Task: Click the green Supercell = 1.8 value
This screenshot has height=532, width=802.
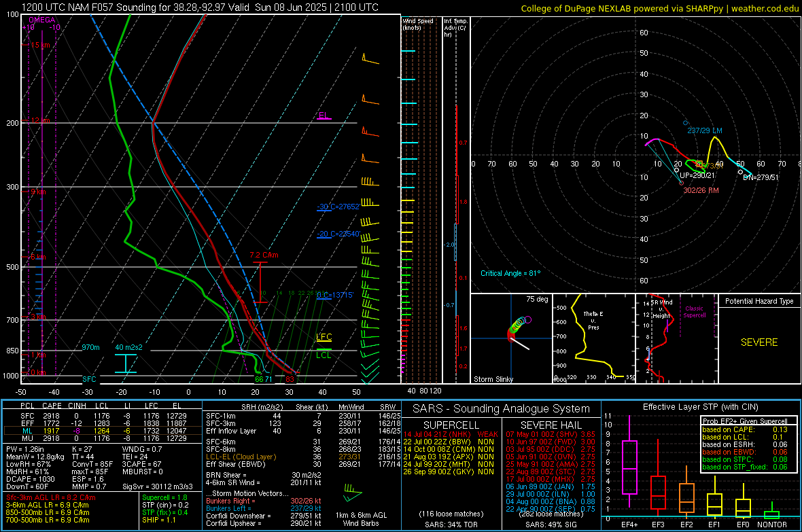Action: (x=164, y=497)
